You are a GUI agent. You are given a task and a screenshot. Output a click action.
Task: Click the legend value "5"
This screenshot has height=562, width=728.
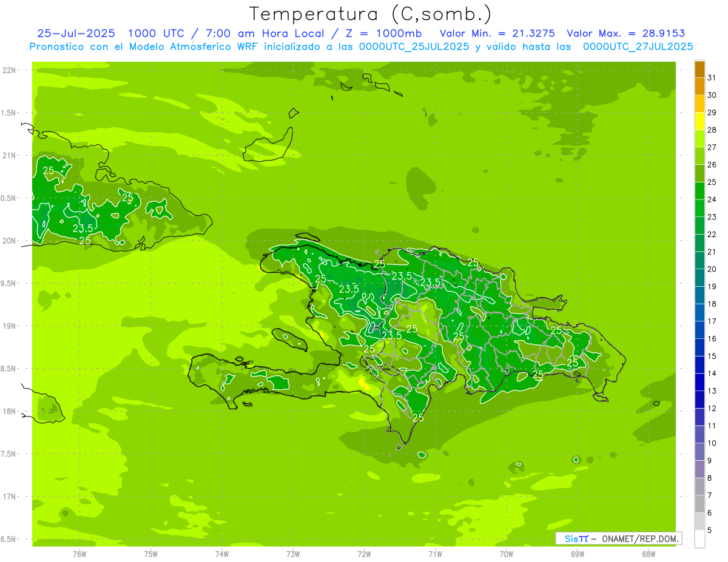pyautogui.click(x=710, y=530)
